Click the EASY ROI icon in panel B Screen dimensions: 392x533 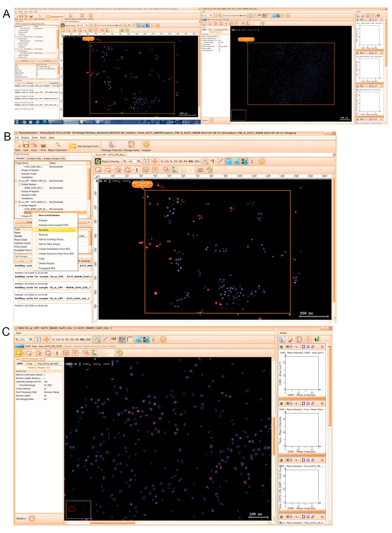point(200,170)
